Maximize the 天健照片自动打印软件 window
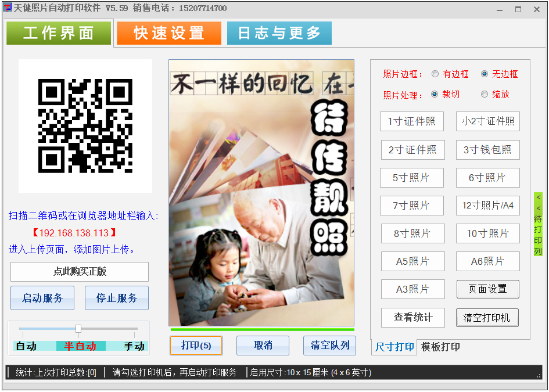 coord(518,9)
